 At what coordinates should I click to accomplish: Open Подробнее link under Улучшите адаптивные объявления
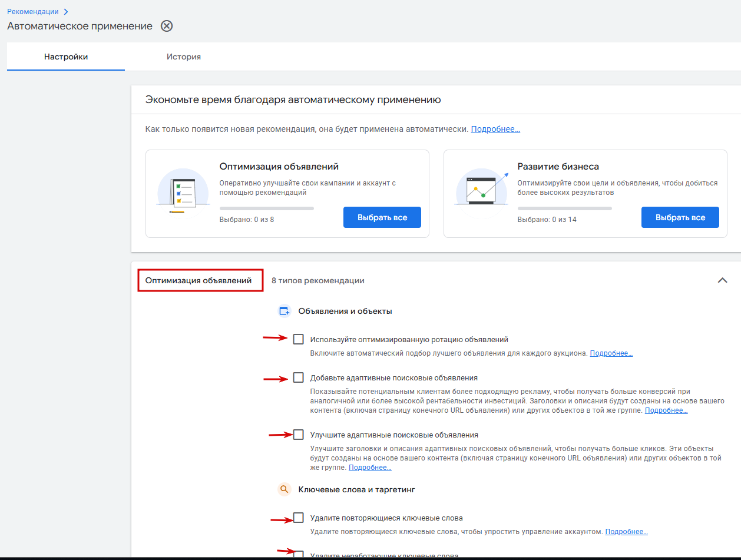click(370, 468)
